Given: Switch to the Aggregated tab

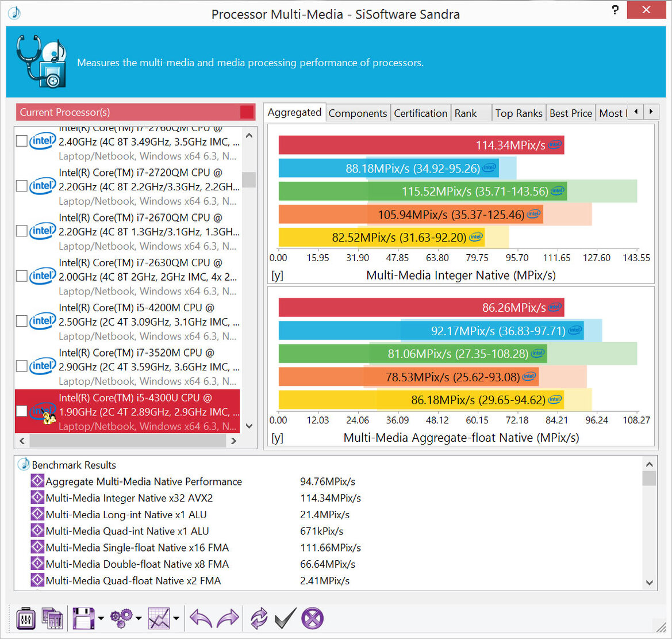Looking at the screenshot, I should 294,112.
